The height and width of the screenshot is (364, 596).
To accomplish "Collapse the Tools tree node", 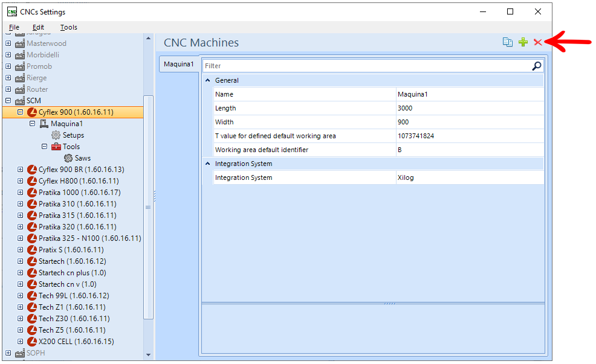I will 45,147.
